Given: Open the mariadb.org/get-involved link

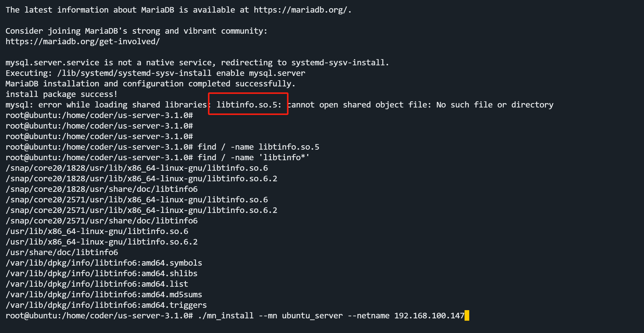Looking at the screenshot, I should point(83,42).
